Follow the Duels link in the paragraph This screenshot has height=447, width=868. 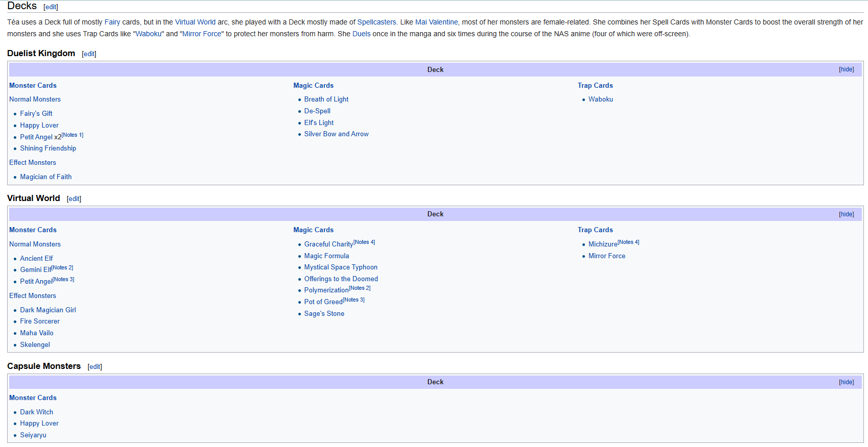pyautogui.click(x=362, y=34)
